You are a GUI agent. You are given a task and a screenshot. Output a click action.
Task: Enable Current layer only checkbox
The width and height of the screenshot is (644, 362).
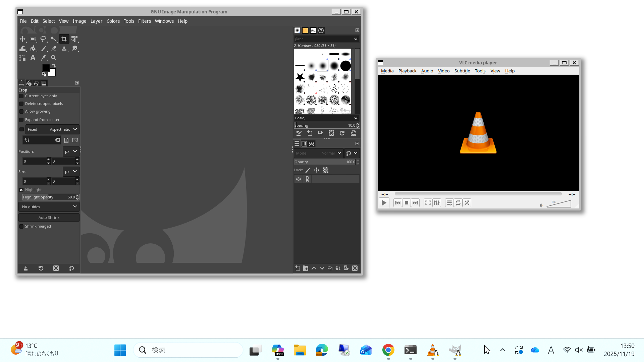(21, 96)
